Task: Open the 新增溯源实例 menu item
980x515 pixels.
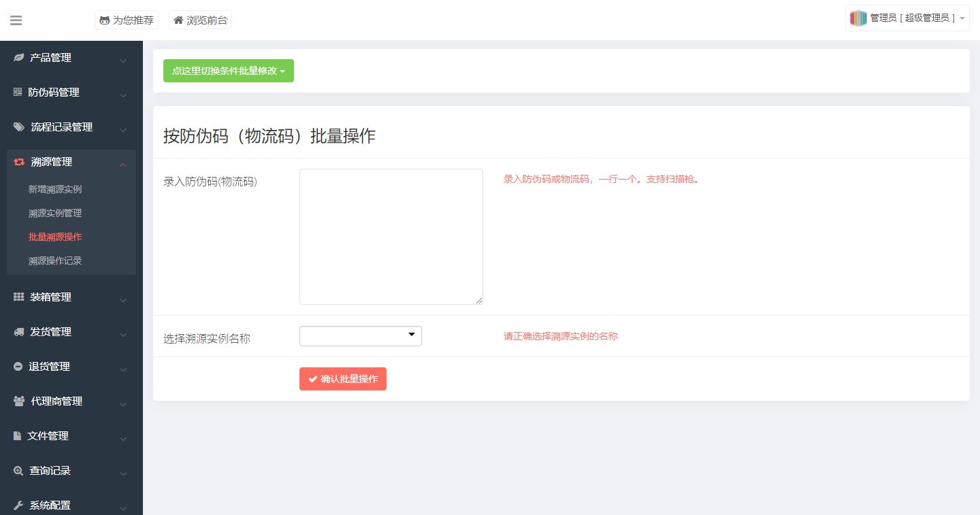Action: pos(55,188)
